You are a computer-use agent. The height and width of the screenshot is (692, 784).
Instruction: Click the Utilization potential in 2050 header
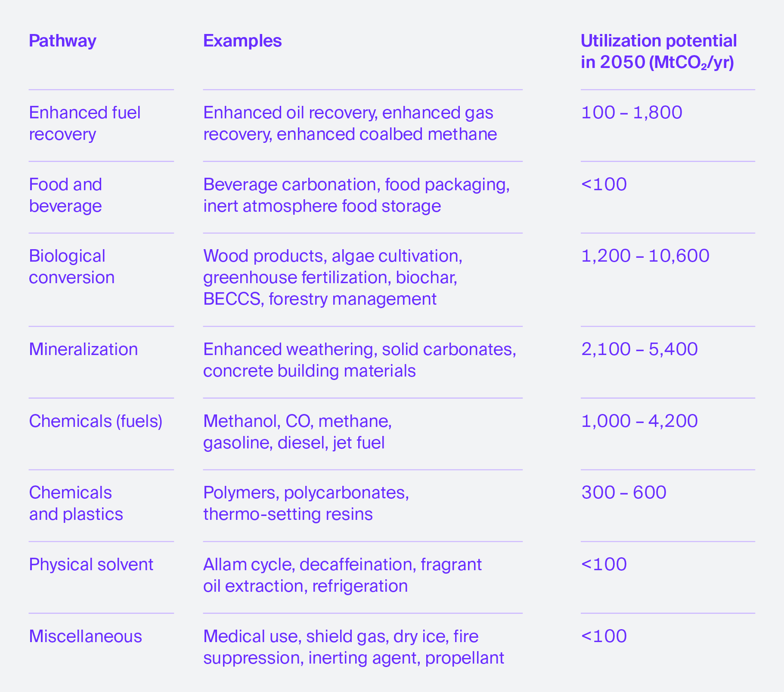[x=658, y=52]
